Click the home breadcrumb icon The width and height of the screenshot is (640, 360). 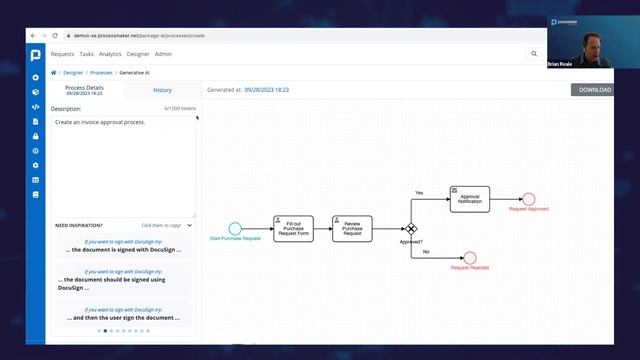point(53,73)
